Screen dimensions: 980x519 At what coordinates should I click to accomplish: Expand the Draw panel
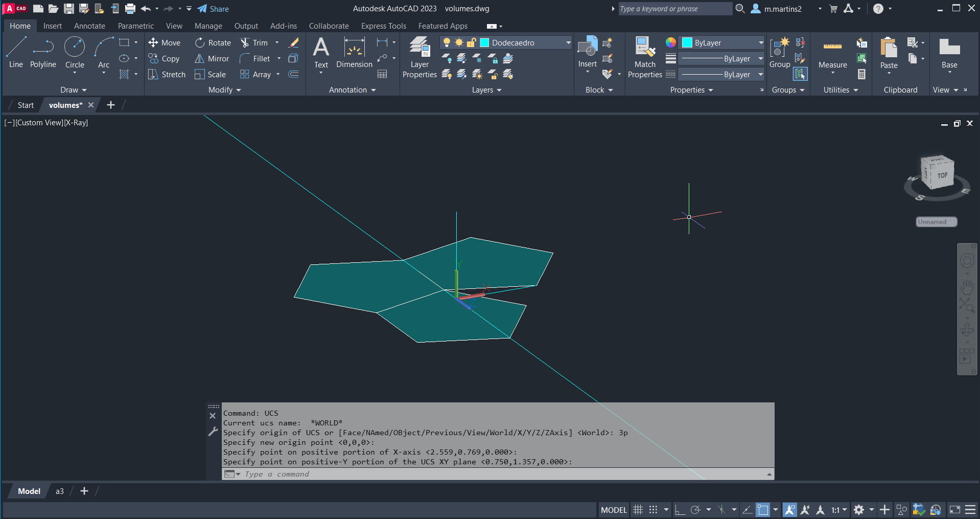coord(74,90)
